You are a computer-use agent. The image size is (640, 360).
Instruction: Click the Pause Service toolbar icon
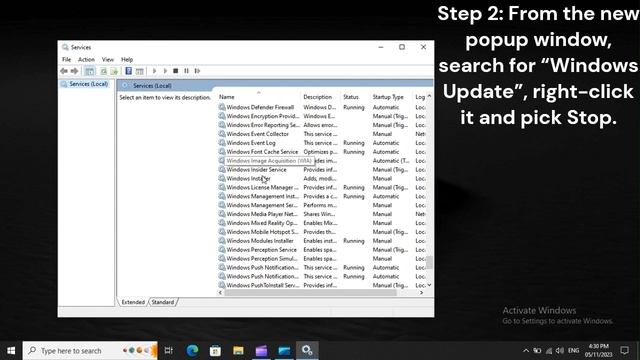click(x=187, y=71)
